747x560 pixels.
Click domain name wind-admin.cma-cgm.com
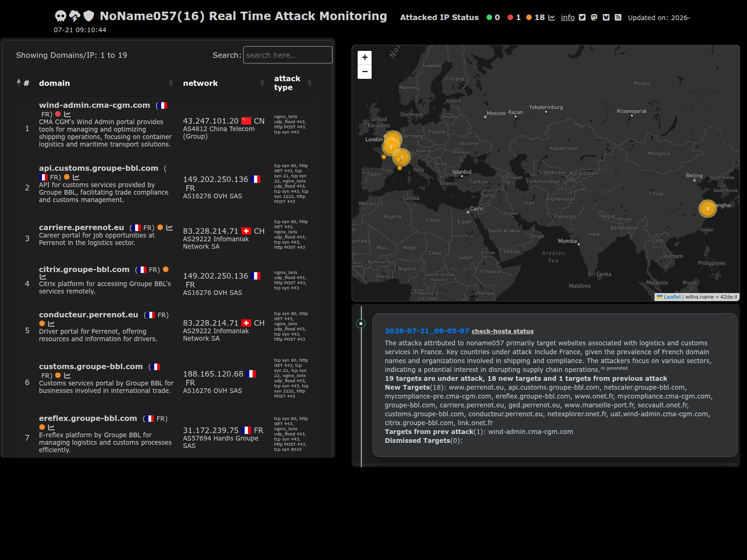[94, 105]
